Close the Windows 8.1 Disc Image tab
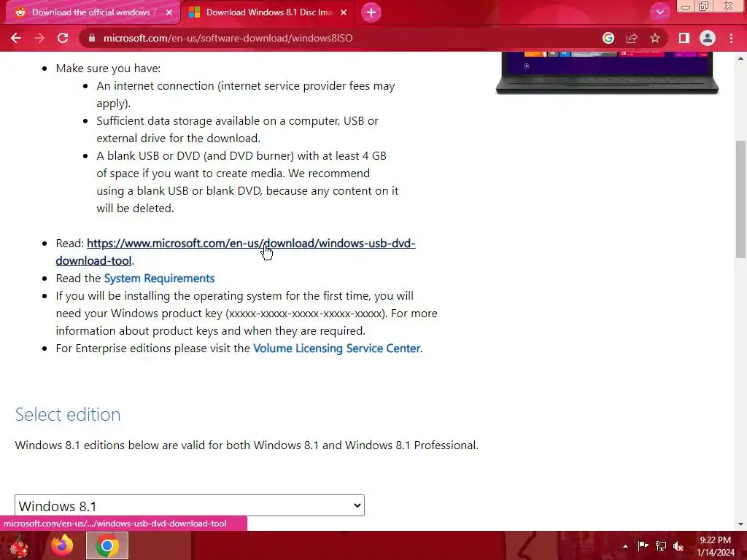747x560 pixels. coord(344,12)
